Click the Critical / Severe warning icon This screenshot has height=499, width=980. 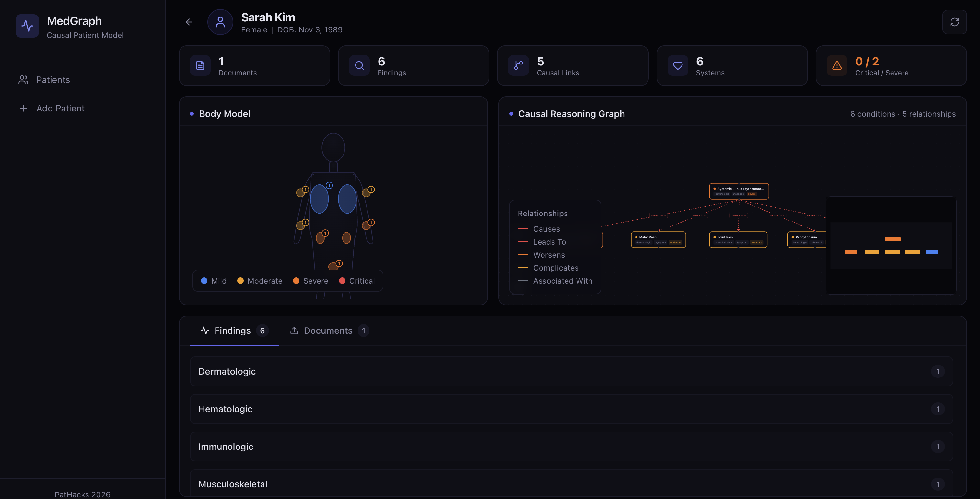pyautogui.click(x=836, y=65)
